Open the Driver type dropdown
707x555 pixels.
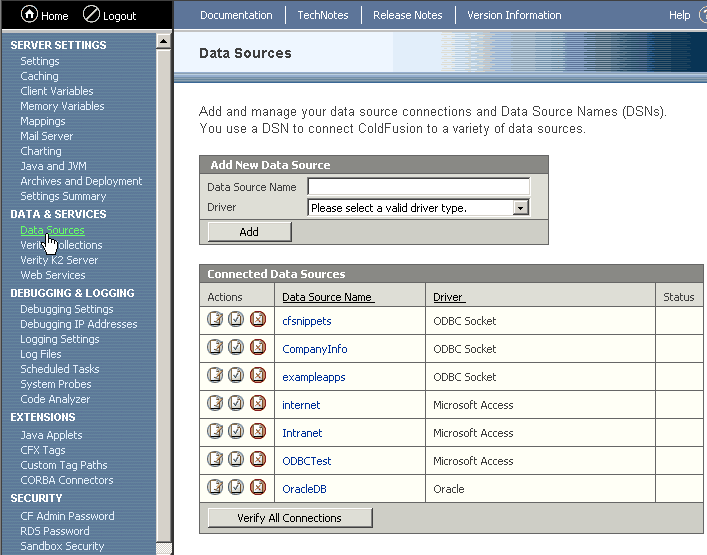[520, 208]
